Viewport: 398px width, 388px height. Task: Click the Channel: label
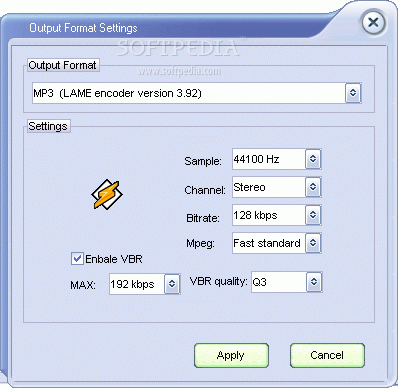click(205, 190)
